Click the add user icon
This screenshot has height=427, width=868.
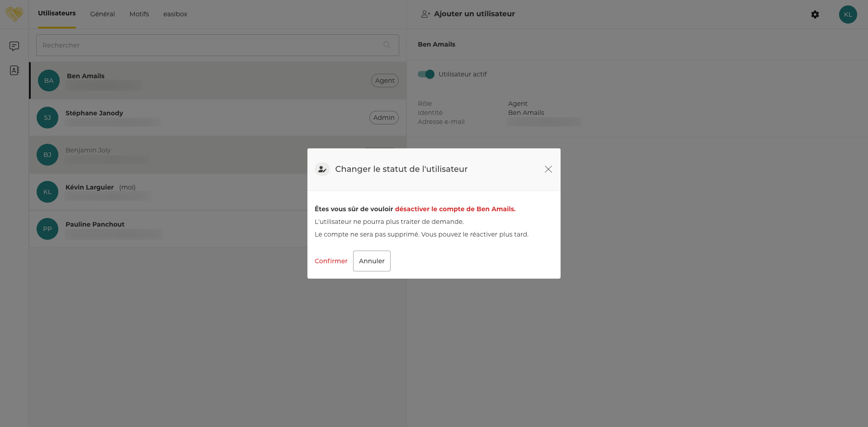[x=425, y=14]
